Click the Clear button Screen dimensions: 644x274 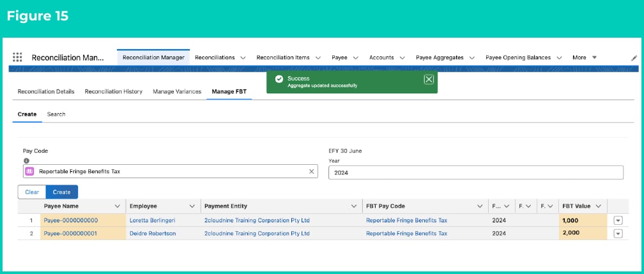(x=32, y=192)
